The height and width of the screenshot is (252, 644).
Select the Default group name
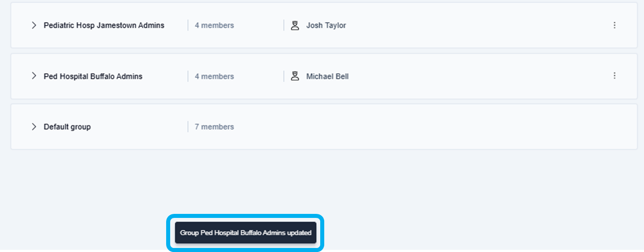point(67,127)
